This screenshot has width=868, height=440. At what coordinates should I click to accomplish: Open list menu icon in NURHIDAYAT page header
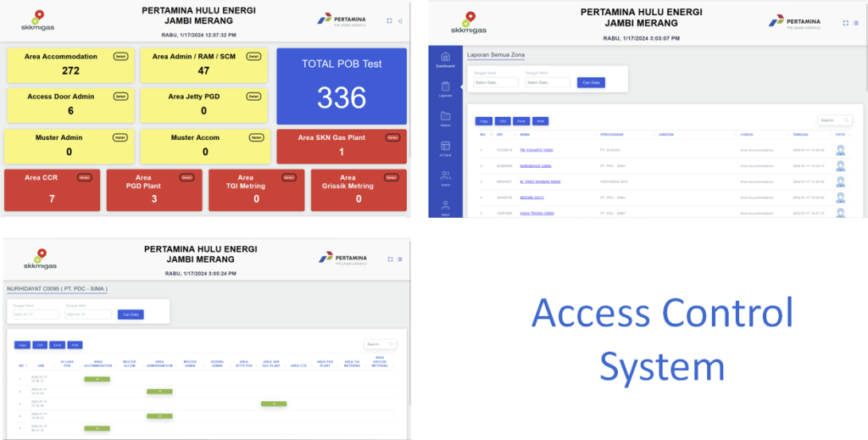(400, 259)
